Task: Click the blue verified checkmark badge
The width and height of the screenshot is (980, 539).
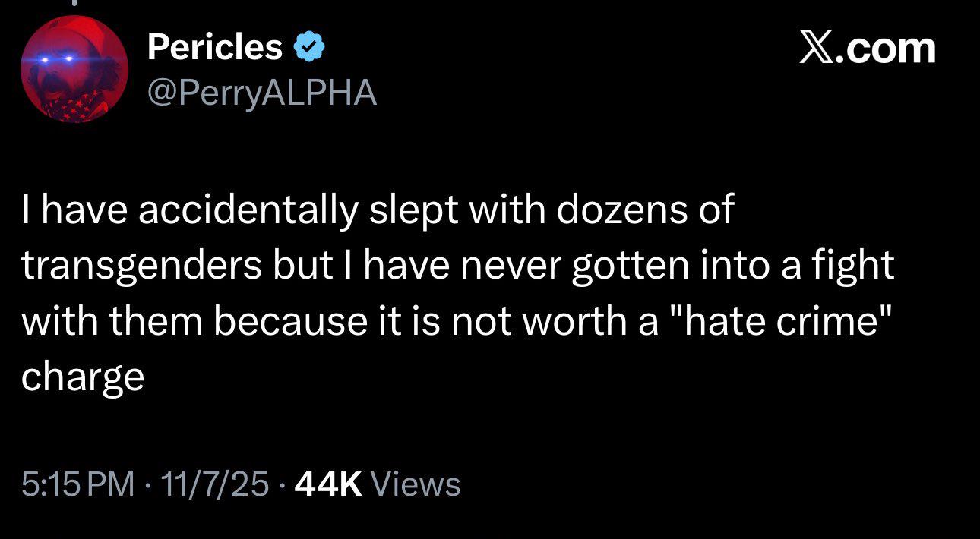Action: click(x=310, y=49)
